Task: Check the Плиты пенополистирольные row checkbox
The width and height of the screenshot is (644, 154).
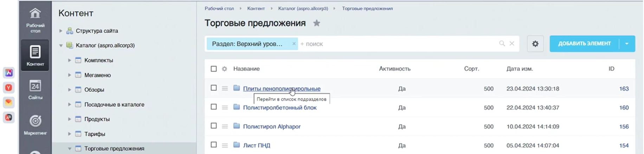Action: [214, 88]
